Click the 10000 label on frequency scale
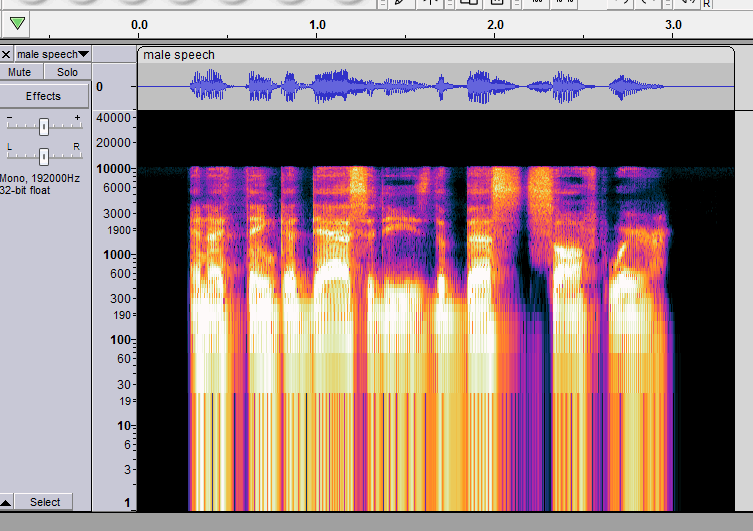The height and width of the screenshot is (531, 753). tap(113, 169)
